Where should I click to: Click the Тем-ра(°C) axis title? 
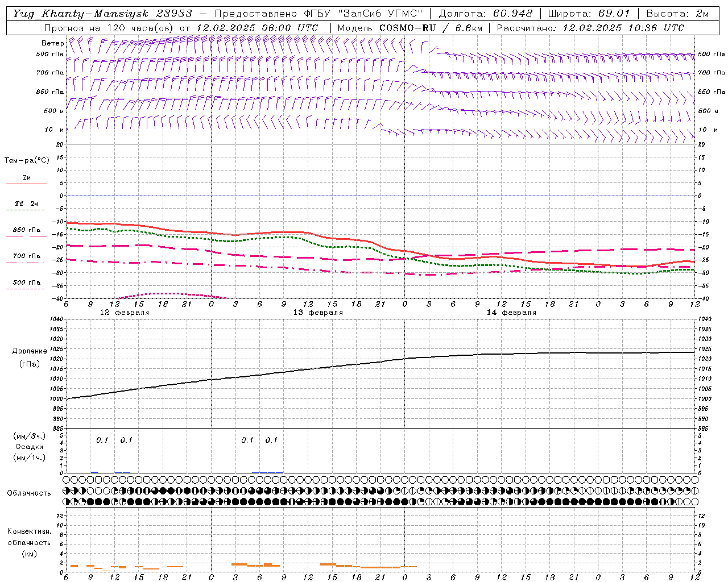point(27,161)
